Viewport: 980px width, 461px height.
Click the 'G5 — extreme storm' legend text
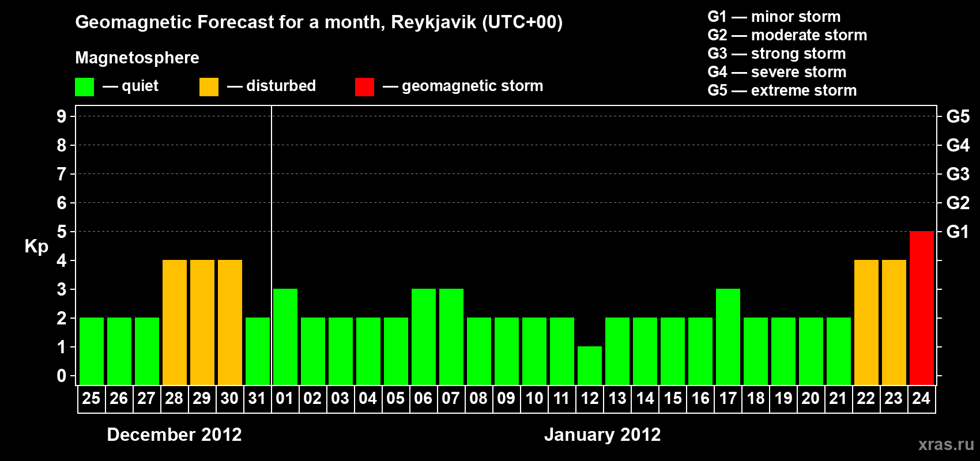tap(782, 90)
